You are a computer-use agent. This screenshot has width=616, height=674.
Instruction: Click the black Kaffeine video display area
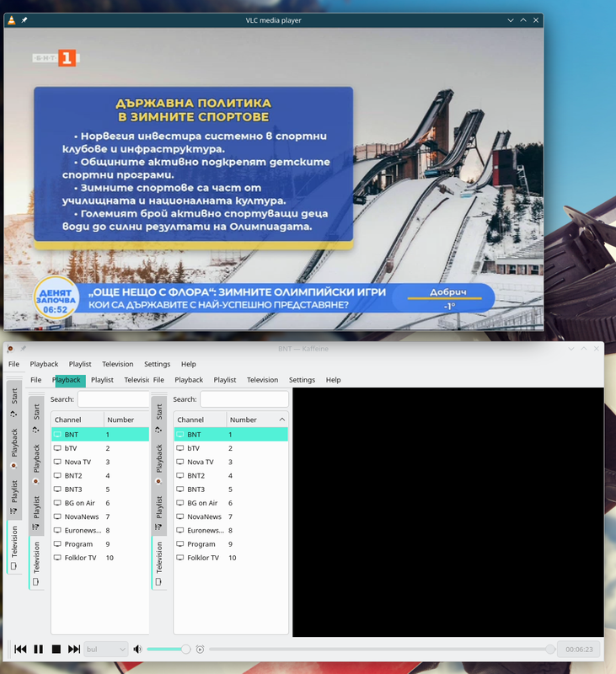[x=448, y=512]
